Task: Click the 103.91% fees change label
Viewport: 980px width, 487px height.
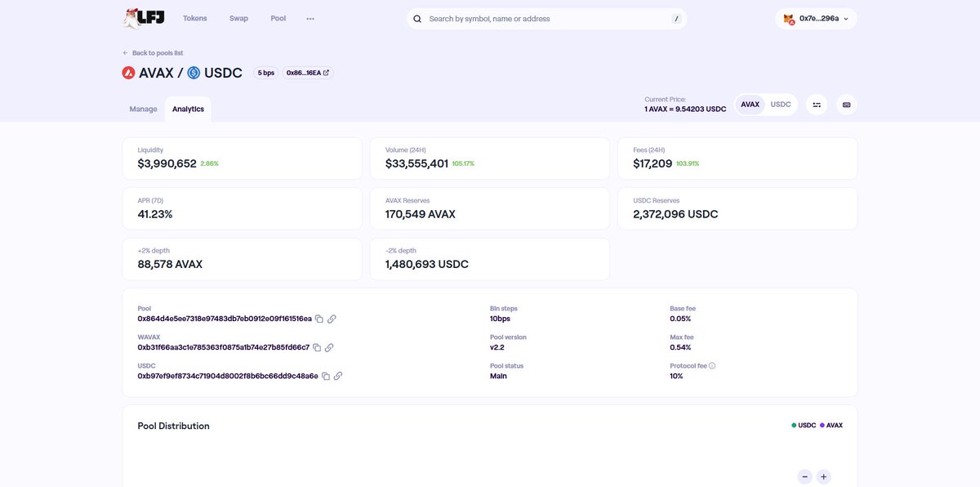Action: tap(688, 164)
